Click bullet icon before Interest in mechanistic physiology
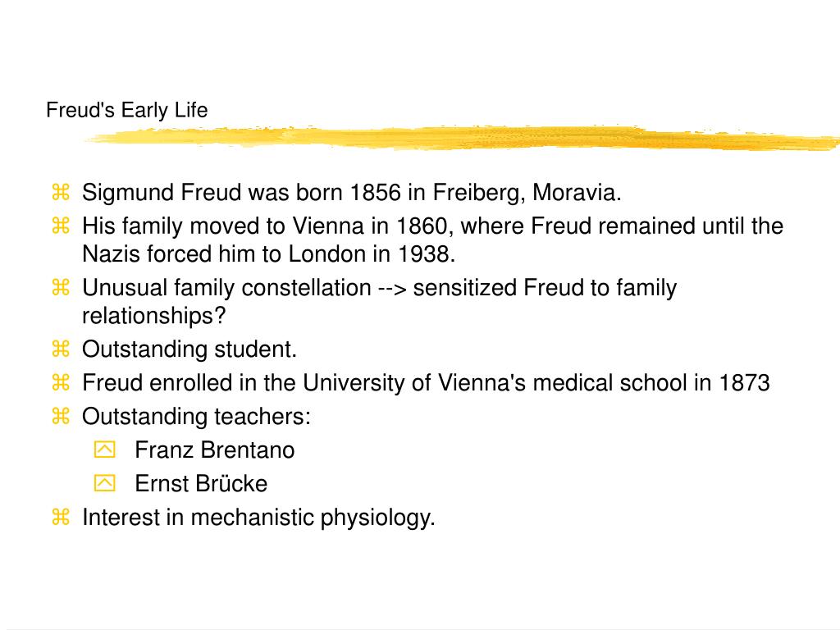The height and width of the screenshot is (630, 840). click(x=61, y=517)
